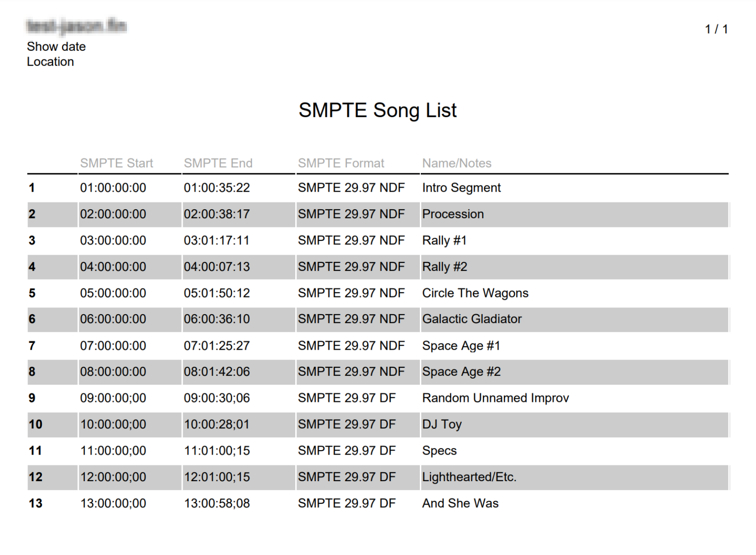Click the Rally #1 name cell
Image resolution: width=756 pixels, height=555 pixels.
pyautogui.click(x=444, y=240)
